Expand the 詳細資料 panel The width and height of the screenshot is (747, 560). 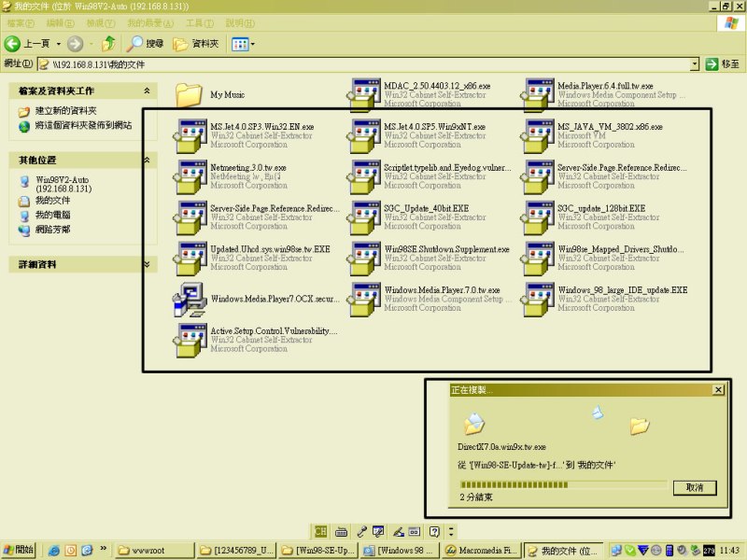147,264
